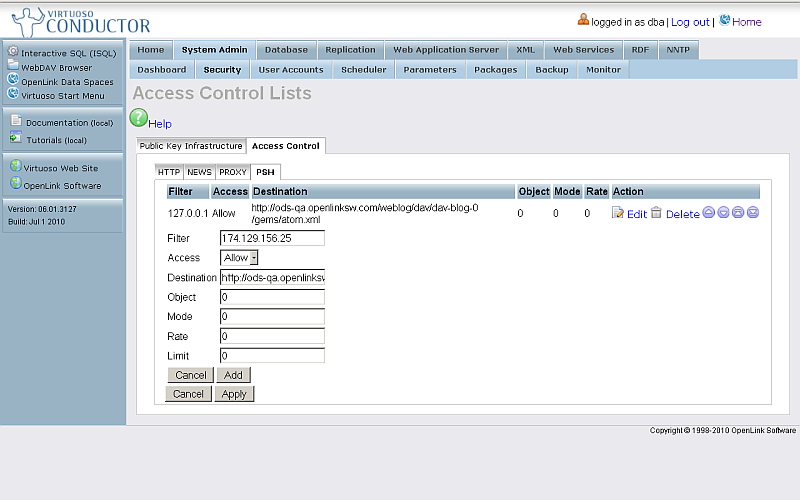Click the move down arrow icon

(x=723, y=212)
